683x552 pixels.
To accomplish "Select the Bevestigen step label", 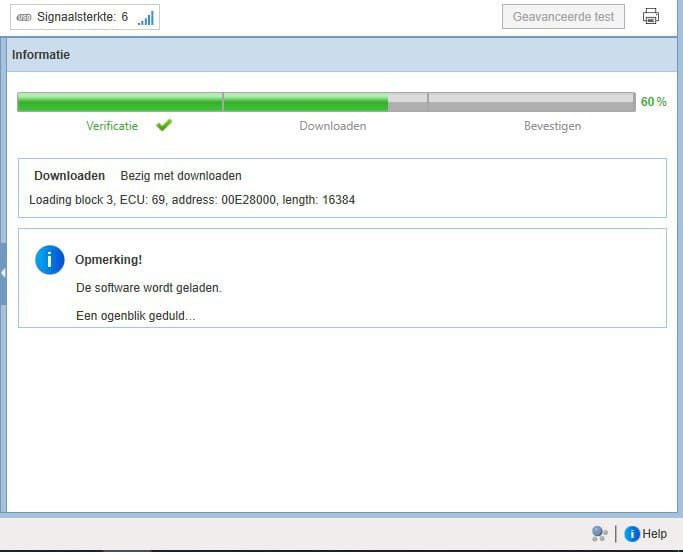I will pyautogui.click(x=552, y=126).
